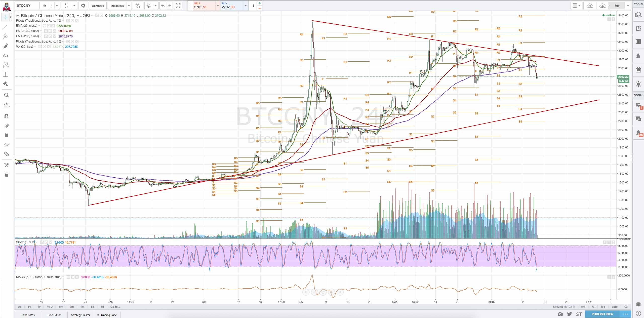
Task: Click the Compare button
Action: coord(98,6)
